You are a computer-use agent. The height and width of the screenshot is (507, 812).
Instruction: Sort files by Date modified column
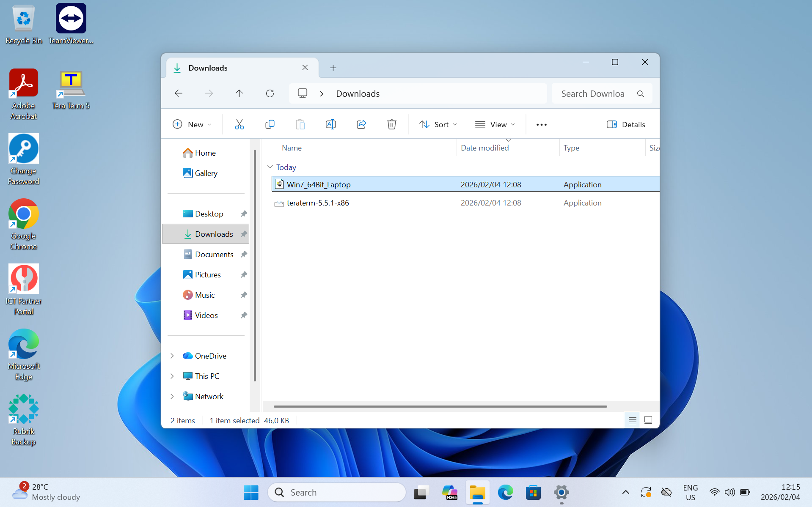coord(484,148)
